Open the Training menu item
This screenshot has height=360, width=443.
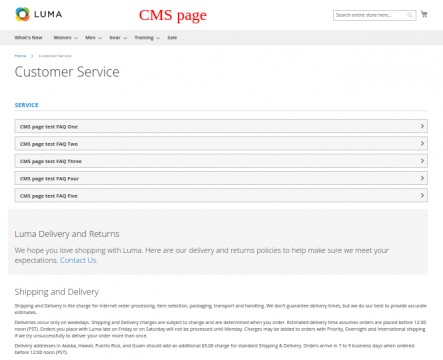point(144,38)
